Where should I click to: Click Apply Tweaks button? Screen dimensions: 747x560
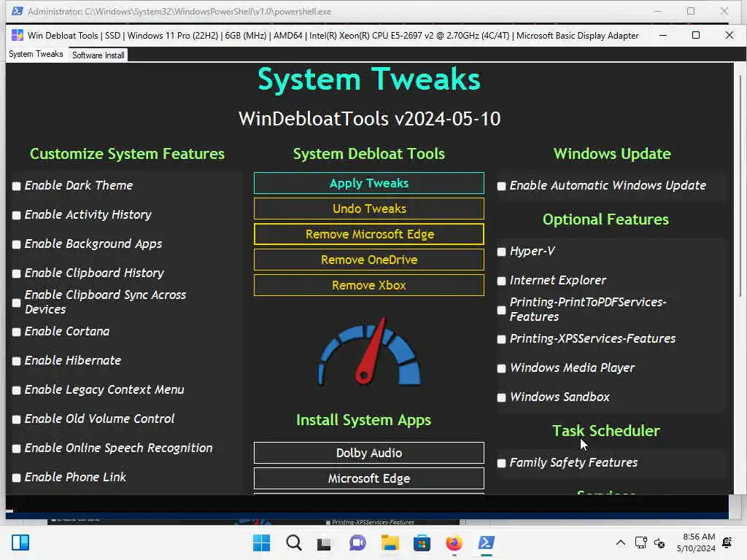[x=368, y=183]
